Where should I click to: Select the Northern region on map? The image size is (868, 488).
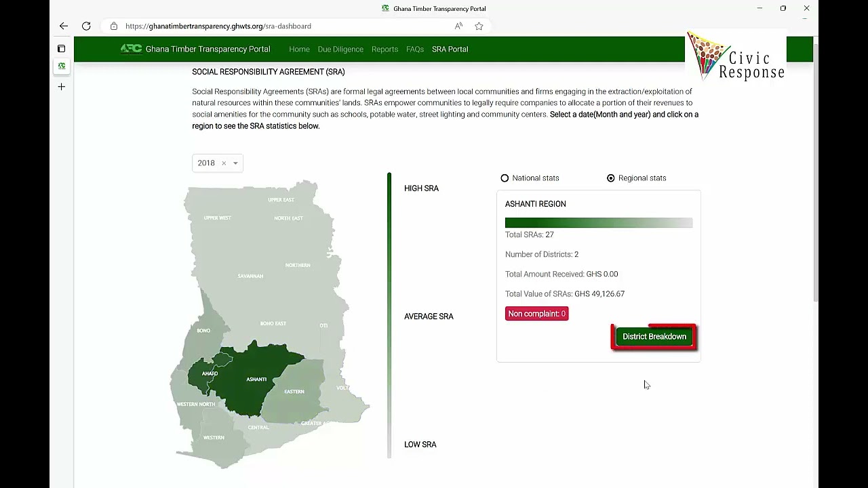(298, 265)
